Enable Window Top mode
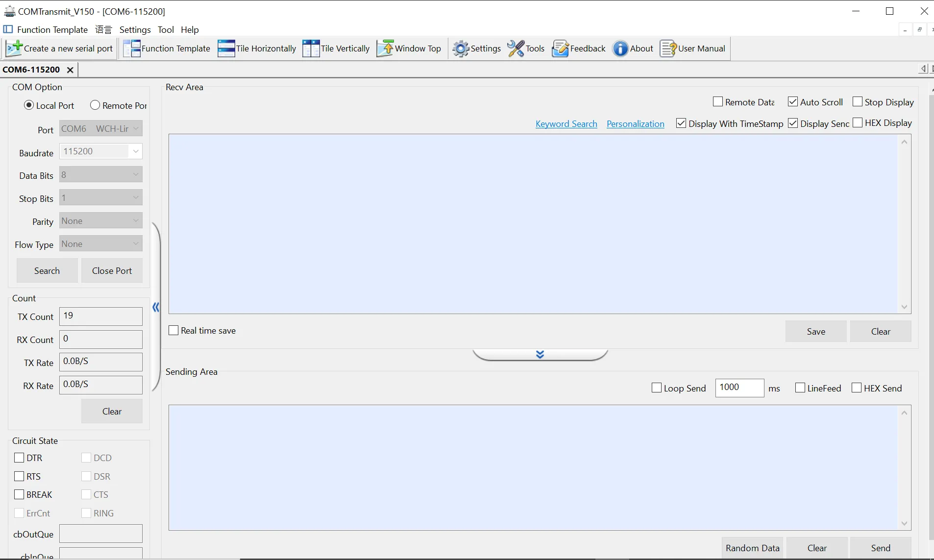 click(x=410, y=48)
